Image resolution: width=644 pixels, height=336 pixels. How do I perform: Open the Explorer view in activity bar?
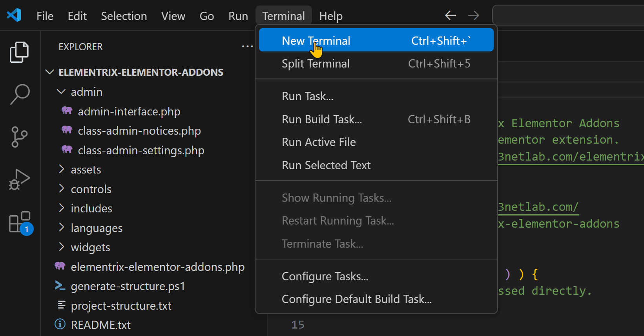point(19,52)
